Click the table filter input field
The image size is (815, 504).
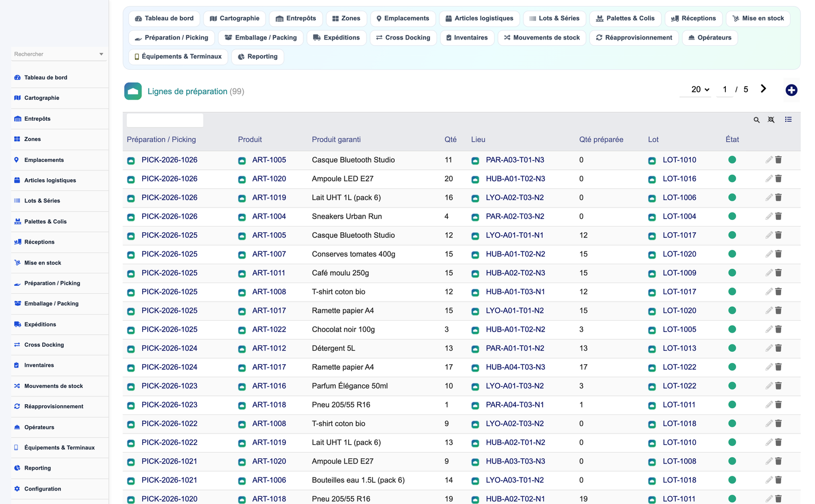(x=165, y=120)
